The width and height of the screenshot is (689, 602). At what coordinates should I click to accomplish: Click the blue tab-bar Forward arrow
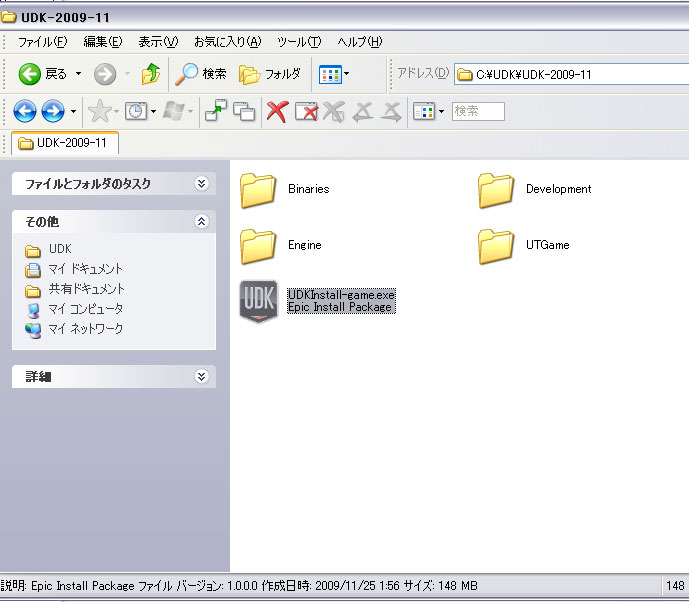(x=53, y=111)
